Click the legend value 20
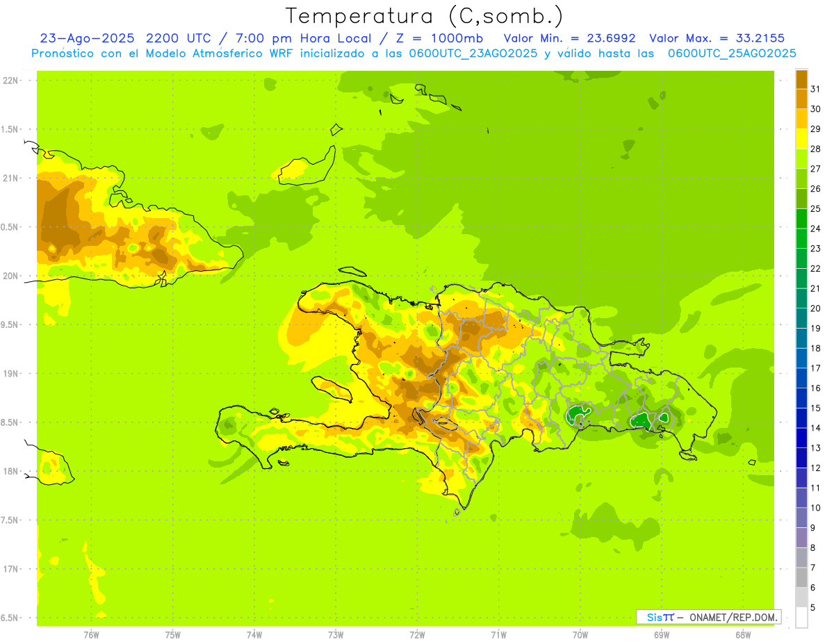This screenshot has width=834, height=644. [x=815, y=308]
